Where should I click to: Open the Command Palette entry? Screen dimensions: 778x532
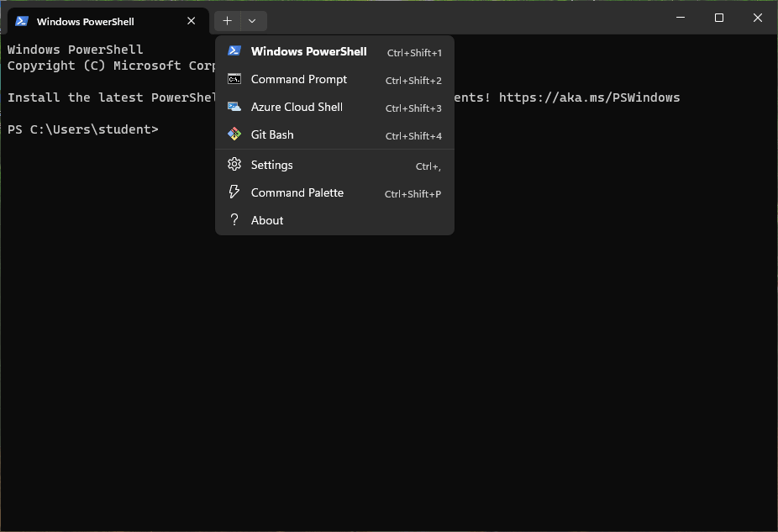point(335,192)
